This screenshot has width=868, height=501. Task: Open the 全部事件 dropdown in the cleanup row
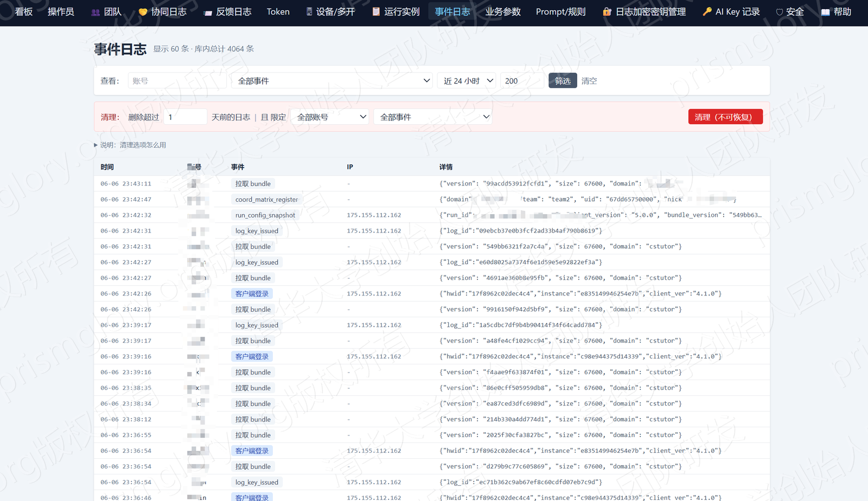[433, 117]
